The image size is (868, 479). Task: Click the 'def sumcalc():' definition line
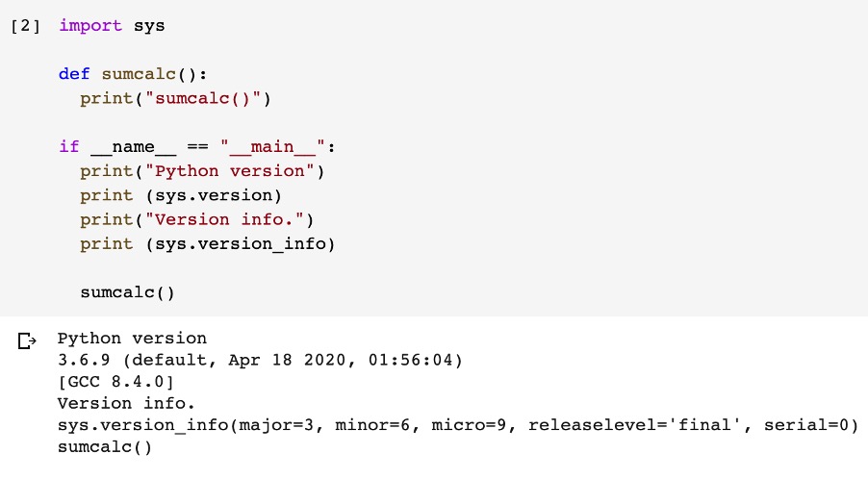[x=133, y=74]
